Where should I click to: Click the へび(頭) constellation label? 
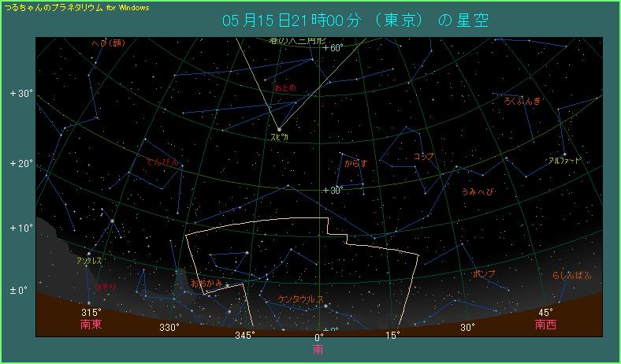coord(86,43)
